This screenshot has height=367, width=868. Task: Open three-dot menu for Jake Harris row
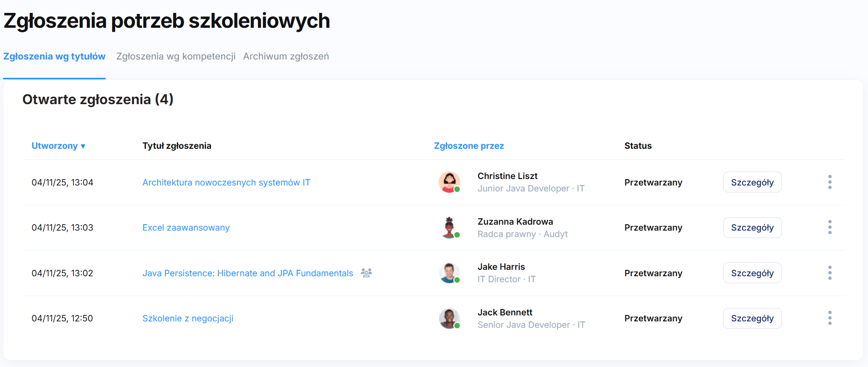(829, 273)
